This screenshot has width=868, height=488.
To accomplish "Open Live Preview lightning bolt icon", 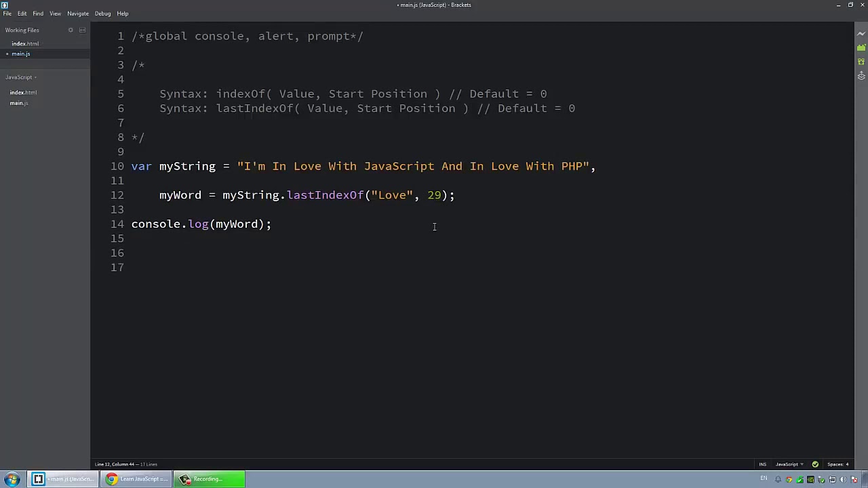I will click(861, 34).
